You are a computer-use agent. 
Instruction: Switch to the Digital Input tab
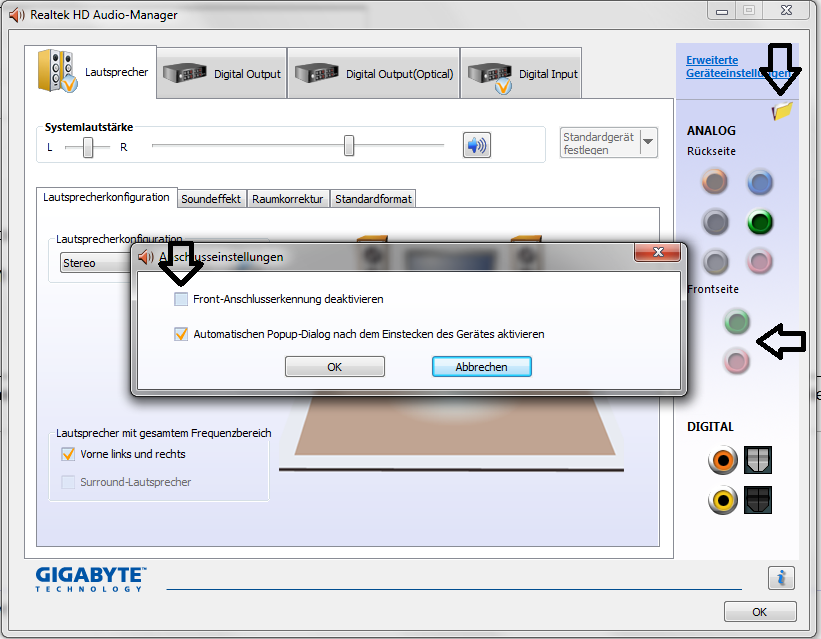(x=522, y=73)
